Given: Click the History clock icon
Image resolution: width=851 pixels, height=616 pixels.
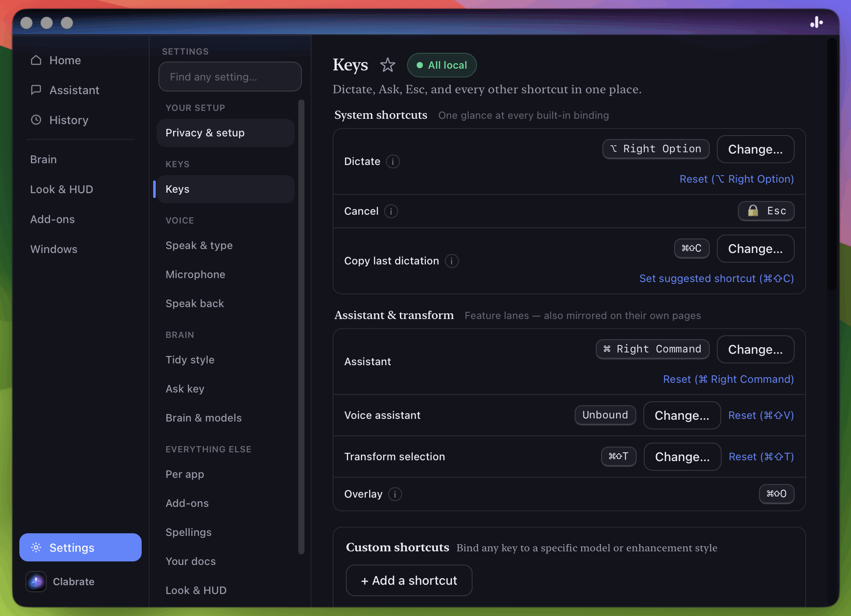Looking at the screenshot, I should click(36, 120).
